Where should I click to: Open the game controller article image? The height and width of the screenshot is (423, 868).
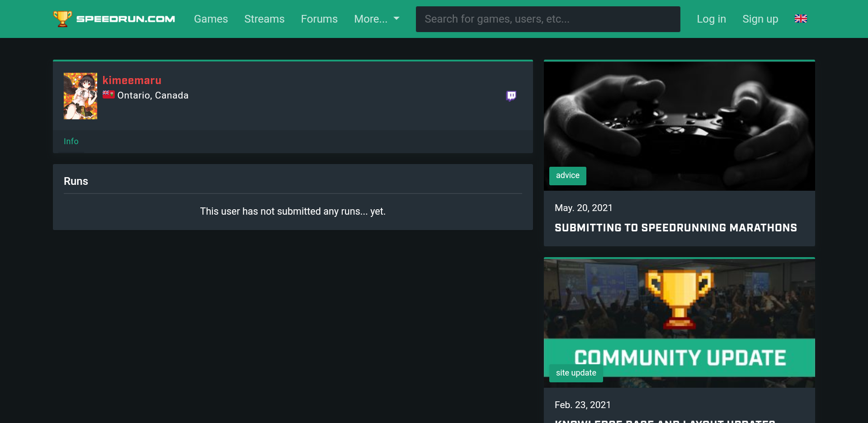click(679, 126)
